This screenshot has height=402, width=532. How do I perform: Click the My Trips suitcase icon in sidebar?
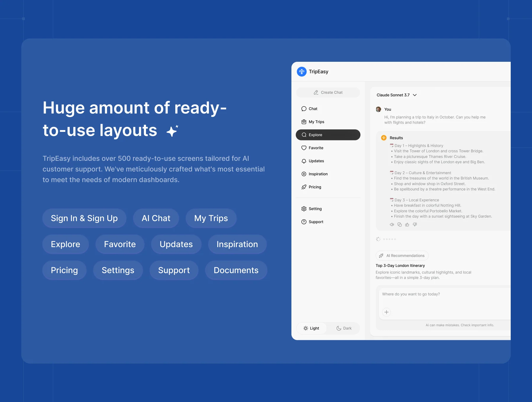point(304,122)
